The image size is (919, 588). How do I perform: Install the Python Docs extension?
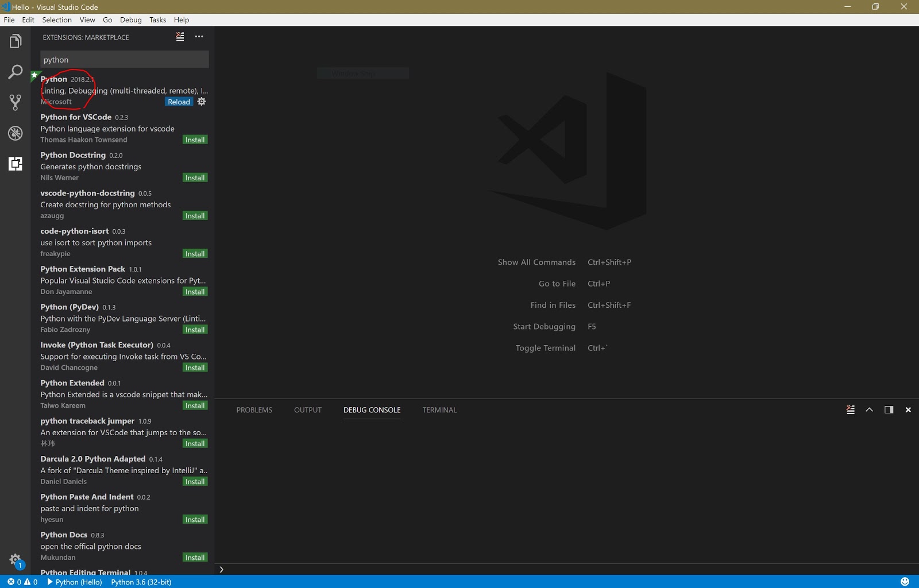pyautogui.click(x=195, y=557)
